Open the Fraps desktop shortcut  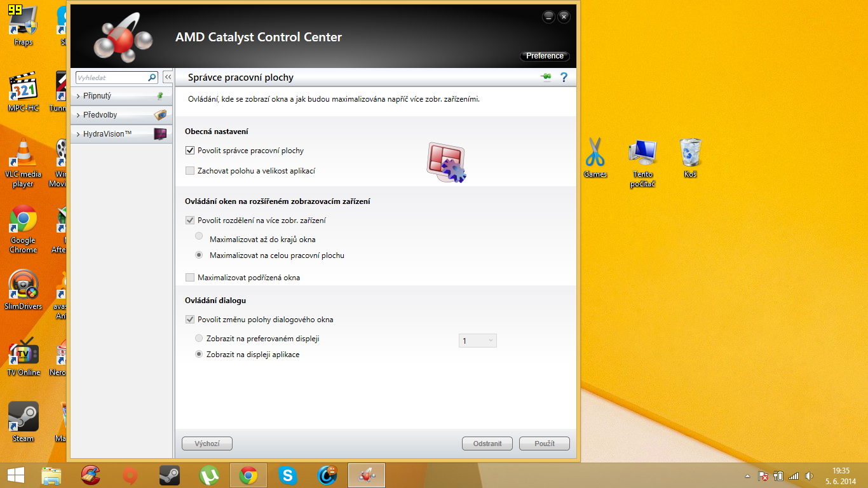(23, 25)
